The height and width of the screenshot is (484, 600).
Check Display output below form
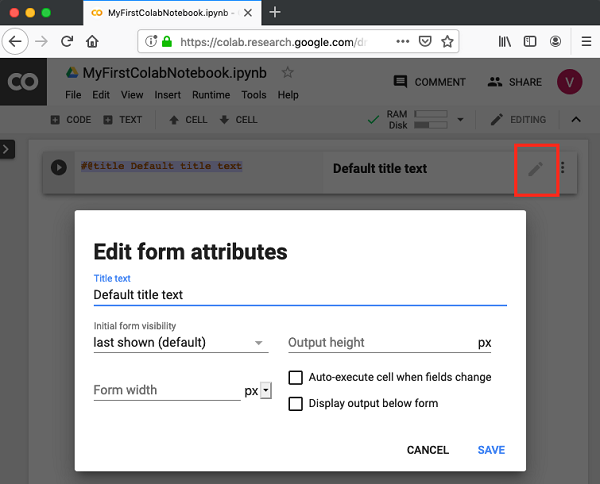[295, 403]
